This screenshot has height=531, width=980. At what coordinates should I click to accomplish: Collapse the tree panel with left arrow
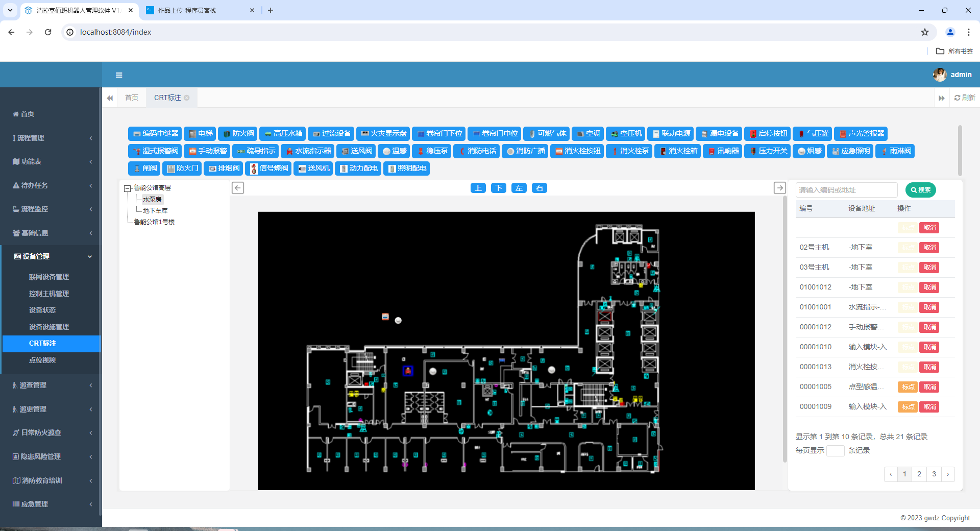click(x=238, y=188)
